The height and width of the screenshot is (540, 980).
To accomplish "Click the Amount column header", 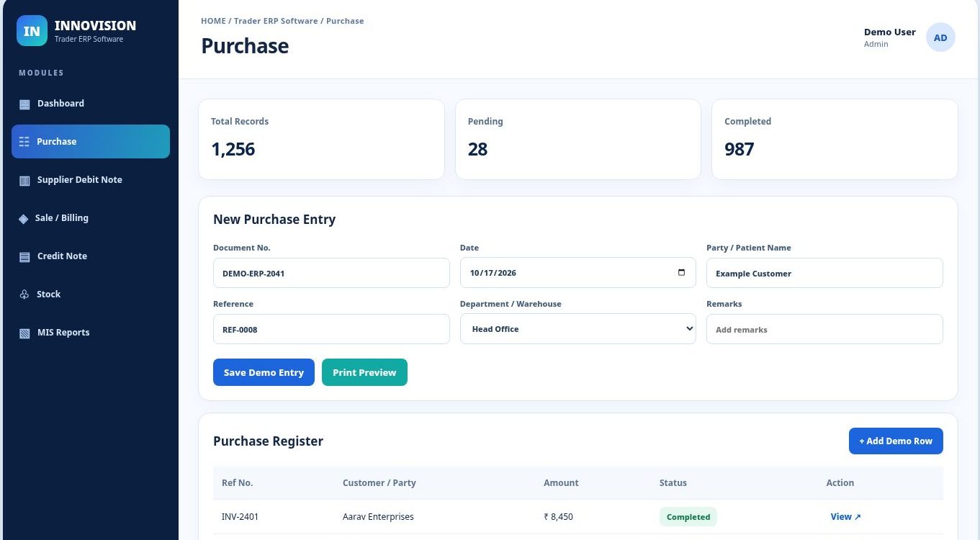I will pos(561,482).
